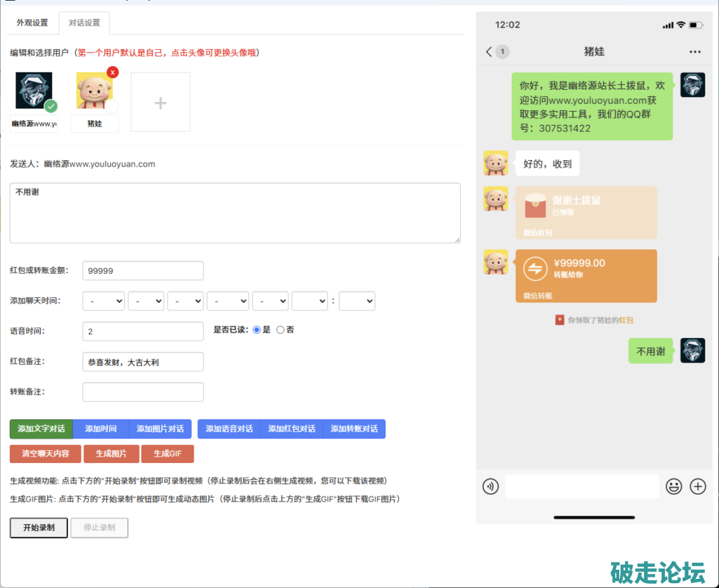
Task: Open the three-dot menu in chat header
Action: coord(694,52)
